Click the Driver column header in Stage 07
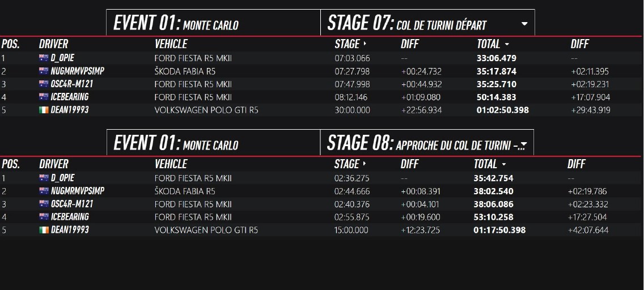Viewport: 644px width, 290px height. (53, 44)
